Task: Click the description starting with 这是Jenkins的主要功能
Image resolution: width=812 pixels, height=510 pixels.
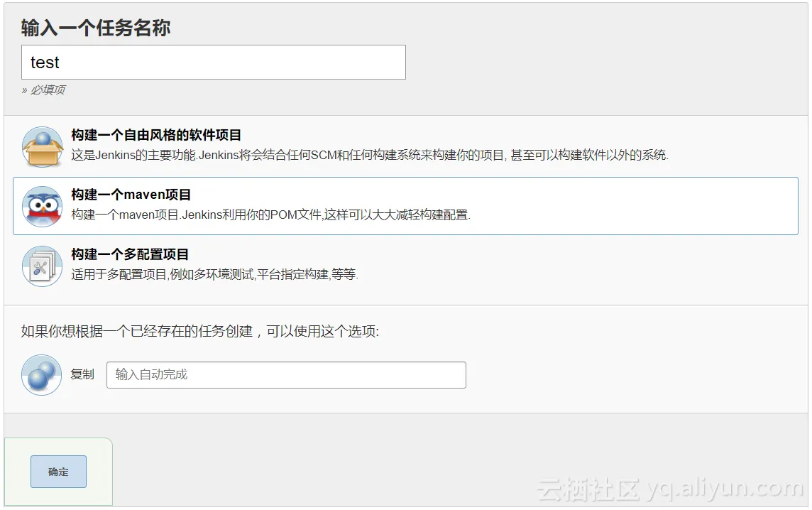Action: pyautogui.click(x=370, y=155)
